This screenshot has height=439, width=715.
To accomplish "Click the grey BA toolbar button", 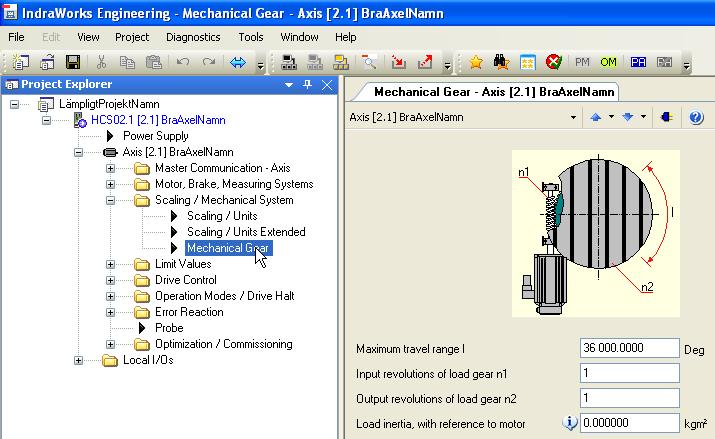I will click(664, 62).
